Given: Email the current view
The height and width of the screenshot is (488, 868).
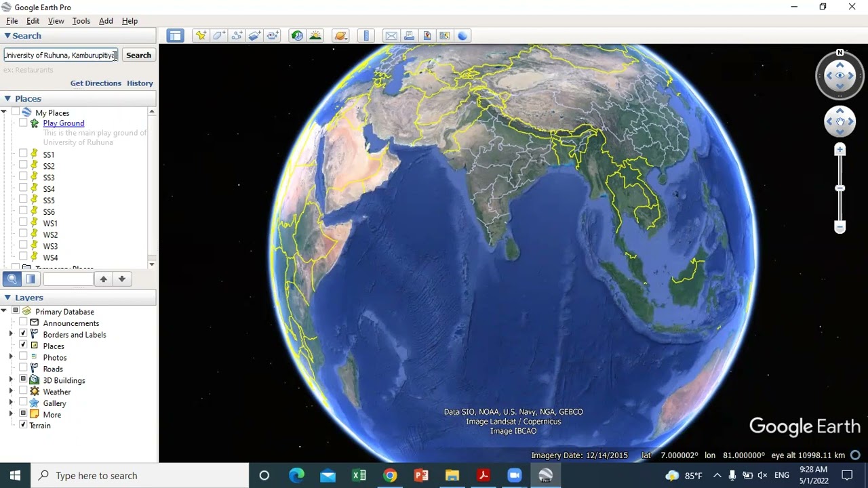Looking at the screenshot, I should [x=391, y=36].
